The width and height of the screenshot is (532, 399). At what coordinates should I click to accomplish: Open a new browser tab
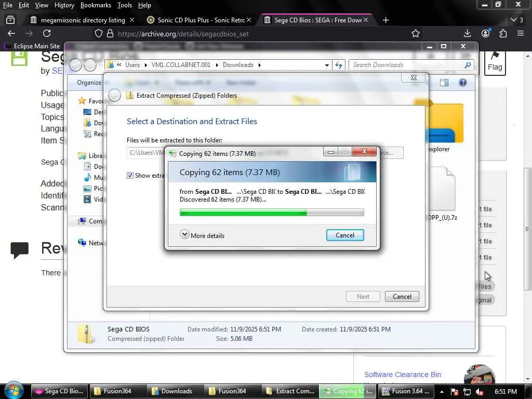[385, 20]
